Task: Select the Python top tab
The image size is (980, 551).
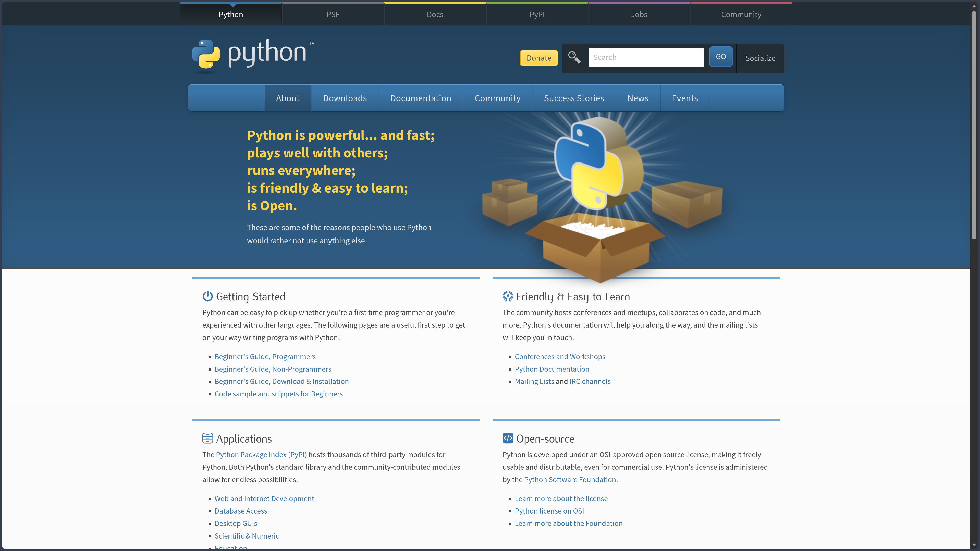Action: point(231,15)
